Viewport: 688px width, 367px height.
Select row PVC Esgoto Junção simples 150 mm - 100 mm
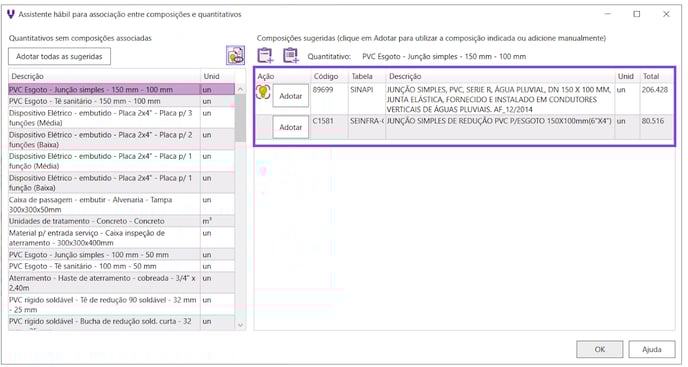click(x=122, y=90)
